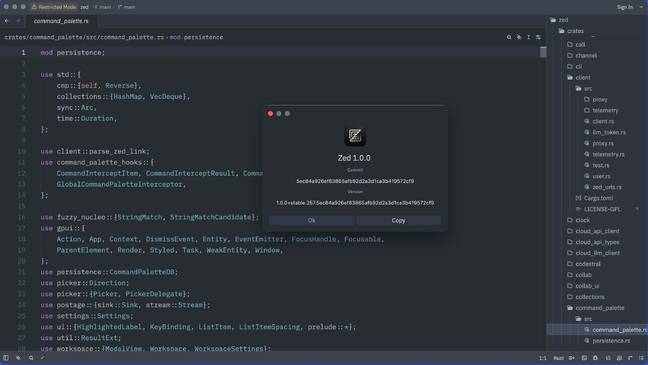Viewport: 648px width, 365px height.
Task: Expand the cli folder
Action: point(575,67)
